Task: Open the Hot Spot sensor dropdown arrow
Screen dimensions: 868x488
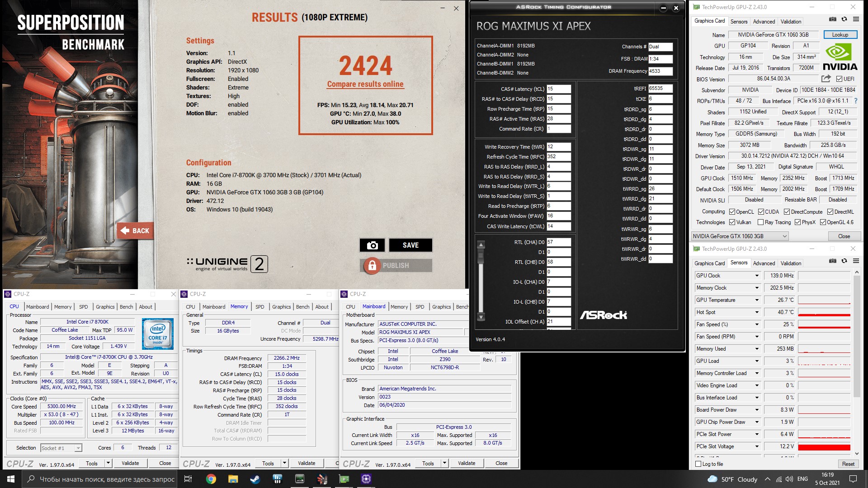Action: pyautogui.click(x=756, y=312)
